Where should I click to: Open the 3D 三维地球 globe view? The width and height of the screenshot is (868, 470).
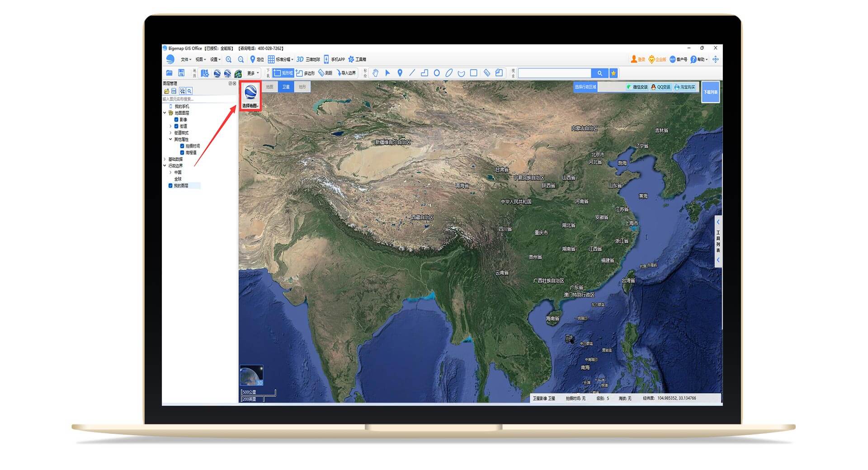[308, 60]
